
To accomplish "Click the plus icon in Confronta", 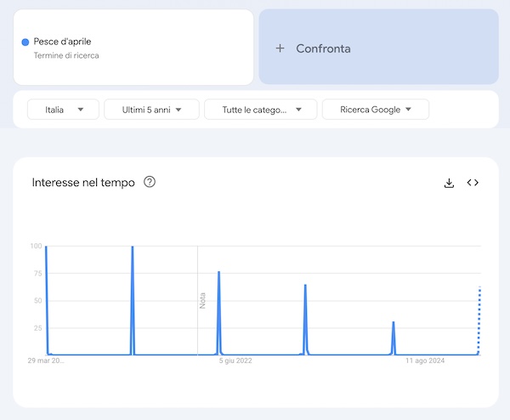I will click(x=280, y=48).
